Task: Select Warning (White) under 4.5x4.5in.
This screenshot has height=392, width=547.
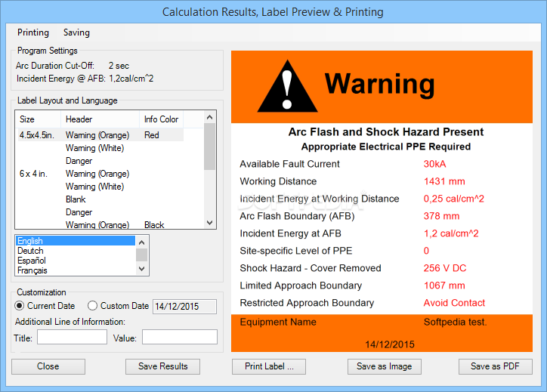Action: [x=95, y=148]
